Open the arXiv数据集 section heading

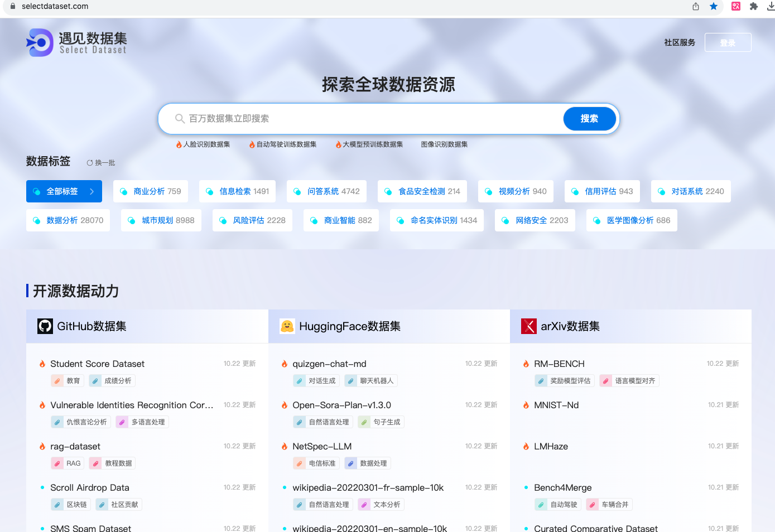coord(570,326)
